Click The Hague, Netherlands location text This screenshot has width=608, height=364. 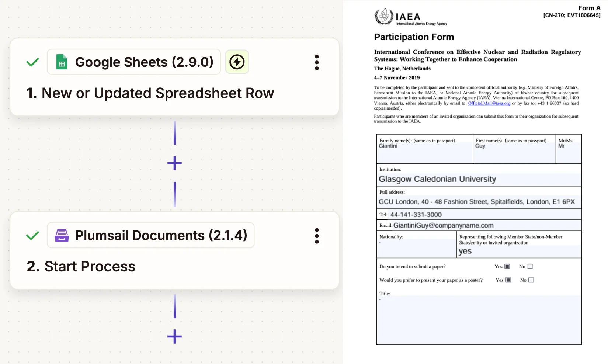pos(402,69)
